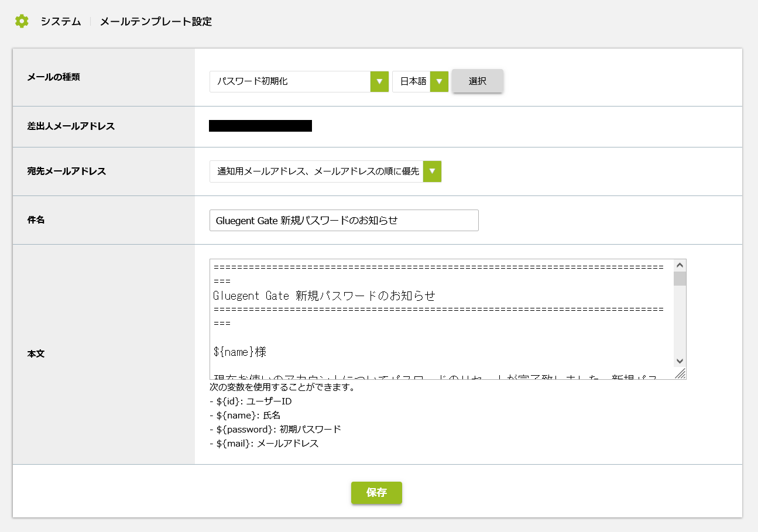Select the メールテンプレート設定 breadcrumb item

pyautogui.click(x=155, y=22)
